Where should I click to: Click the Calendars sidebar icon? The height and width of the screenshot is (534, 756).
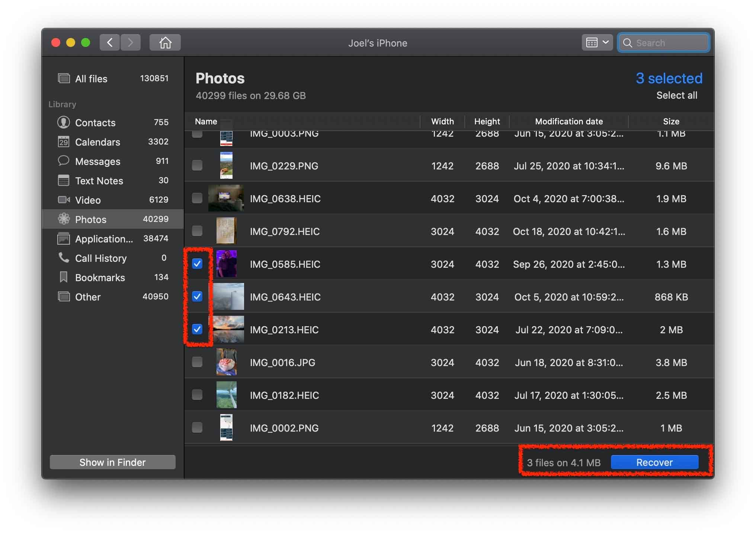click(63, 142)
